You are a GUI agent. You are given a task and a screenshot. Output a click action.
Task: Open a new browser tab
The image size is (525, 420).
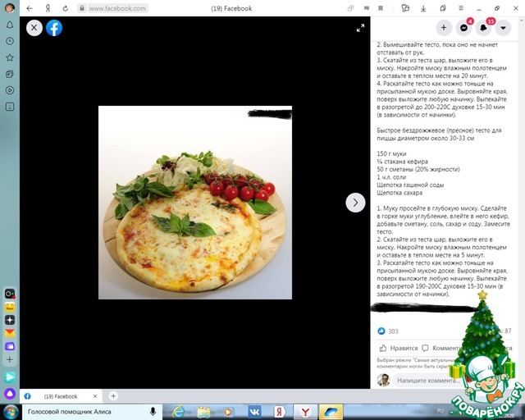point(113,396)
